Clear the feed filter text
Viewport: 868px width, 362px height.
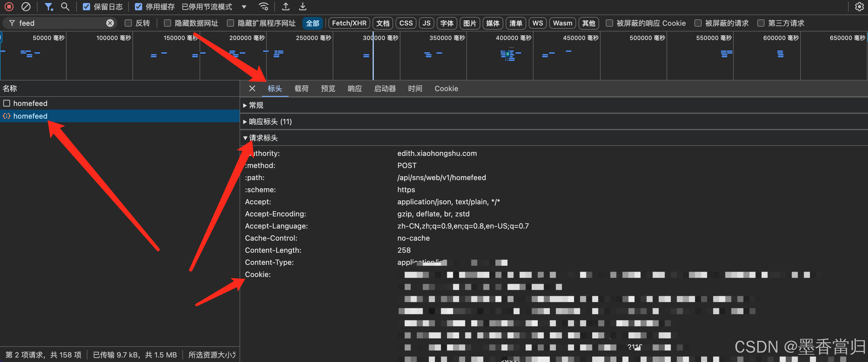[x=110, y=23]
